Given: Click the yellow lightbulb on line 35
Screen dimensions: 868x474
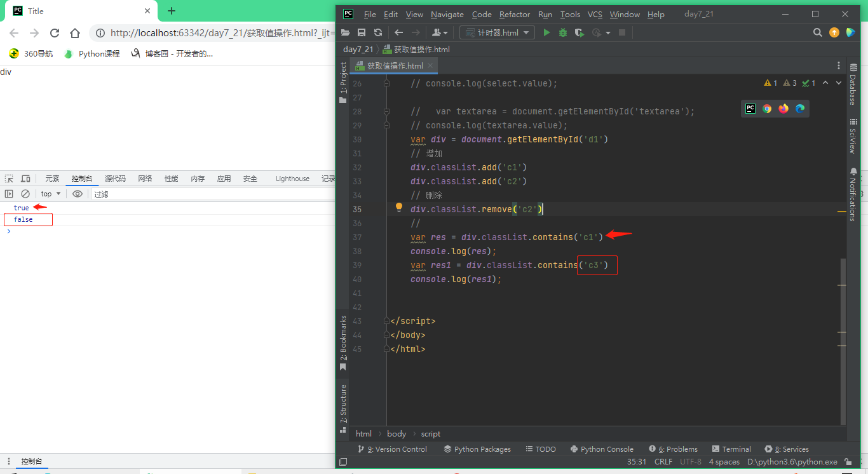Looking at the screenshot, I should (399, 207).
